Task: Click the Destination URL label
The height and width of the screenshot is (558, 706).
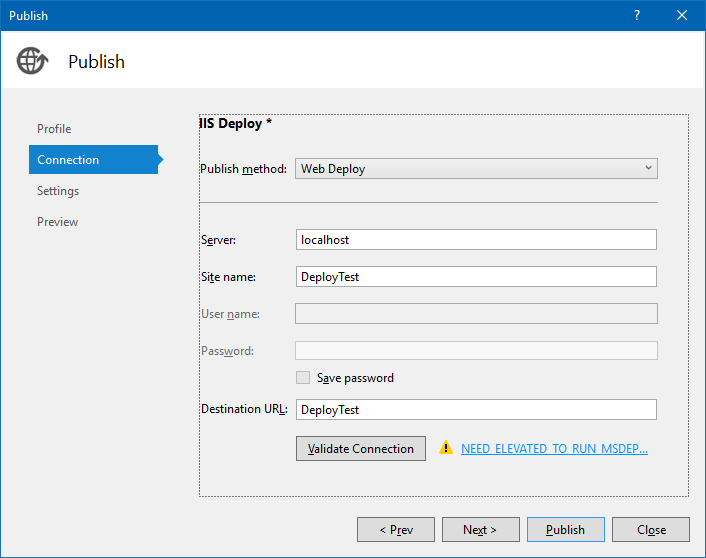Action: [244, 409]
